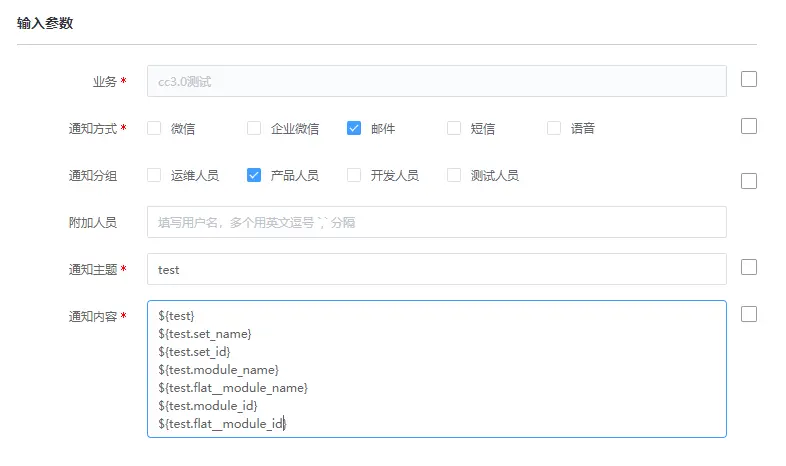Tick the 微信 notification checkbox
This screenshot has height=466, width=786.
(x=154, y=128)
